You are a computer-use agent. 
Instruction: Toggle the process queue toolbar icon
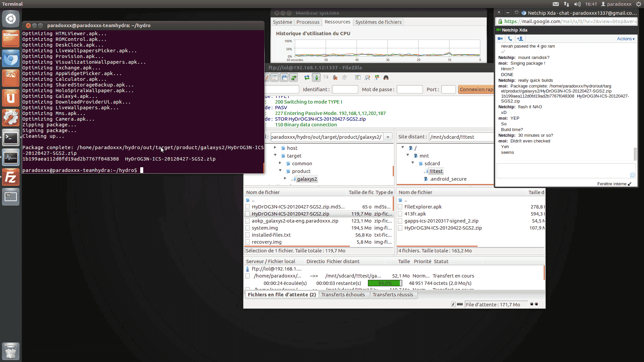point(316,78)
